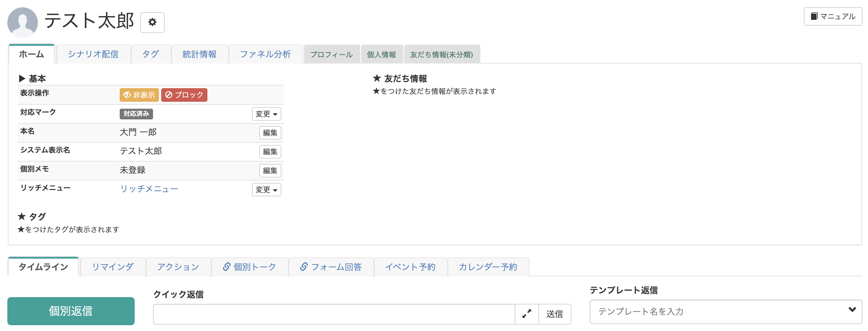Click 編集 button for 本名

[270, 133]
